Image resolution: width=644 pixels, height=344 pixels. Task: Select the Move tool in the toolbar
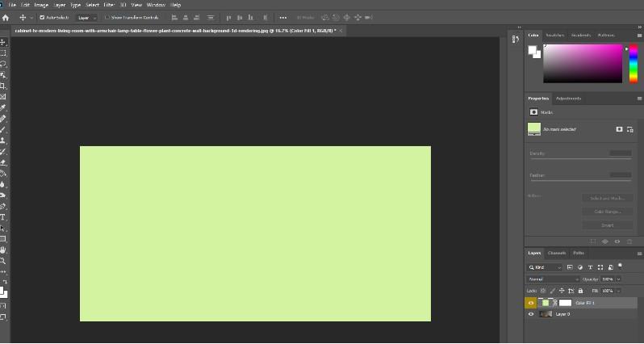click(3, 42)
